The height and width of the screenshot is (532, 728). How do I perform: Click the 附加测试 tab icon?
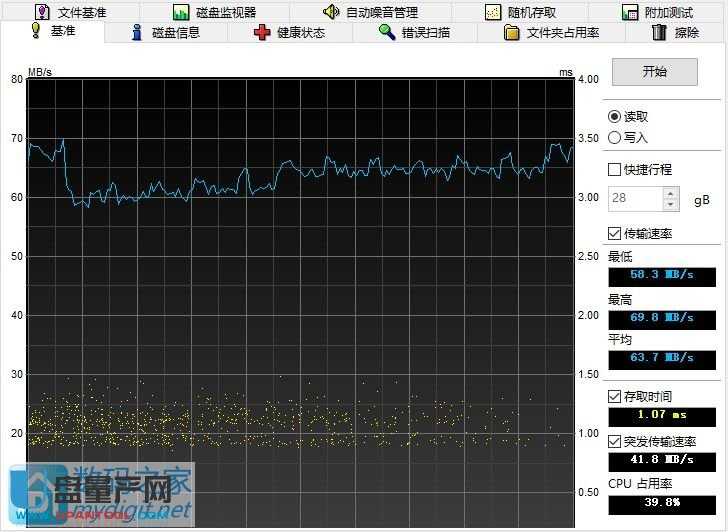(x=630, y=12)
